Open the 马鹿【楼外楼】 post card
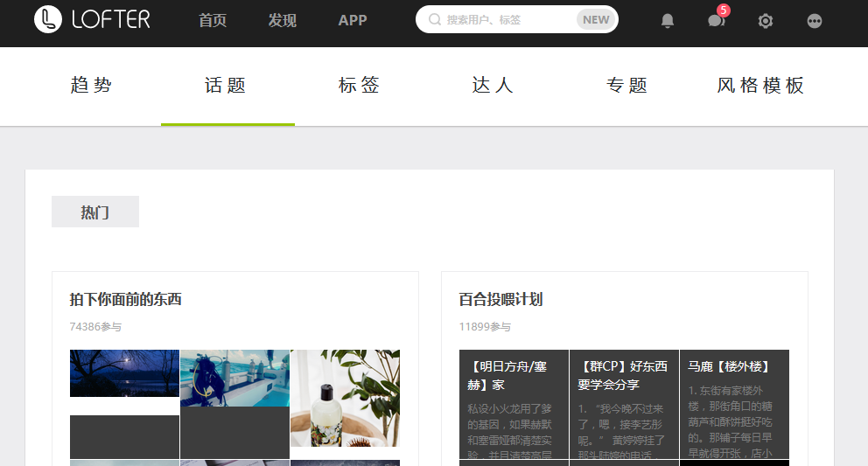868x466 pixels. pyautogui.click(x=734, y=404)
